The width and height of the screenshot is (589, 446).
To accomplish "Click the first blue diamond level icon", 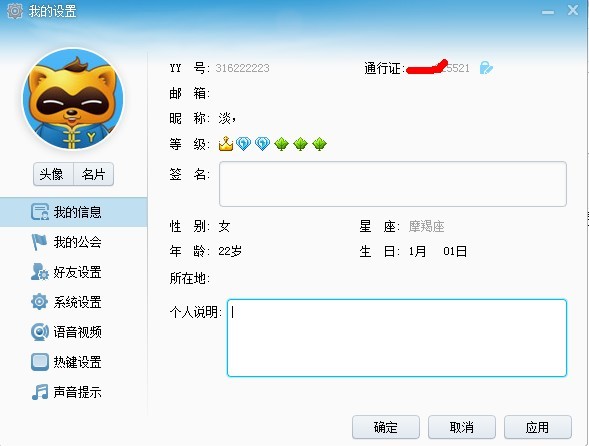I will point(243,144).
